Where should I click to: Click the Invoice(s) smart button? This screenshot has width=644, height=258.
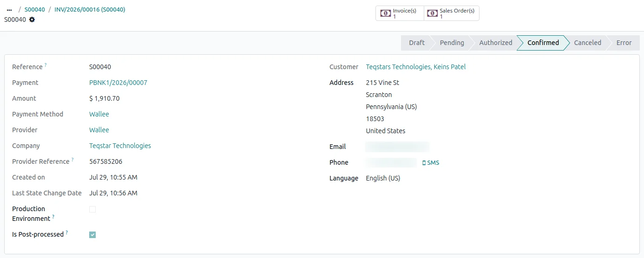pyautogui.click(x=400, y=13)
